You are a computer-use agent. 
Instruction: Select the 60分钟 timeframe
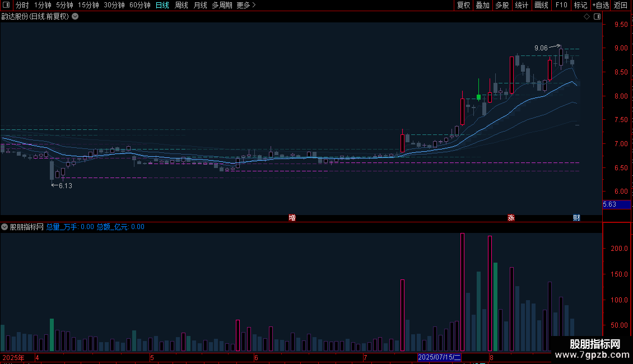[140, 5]
